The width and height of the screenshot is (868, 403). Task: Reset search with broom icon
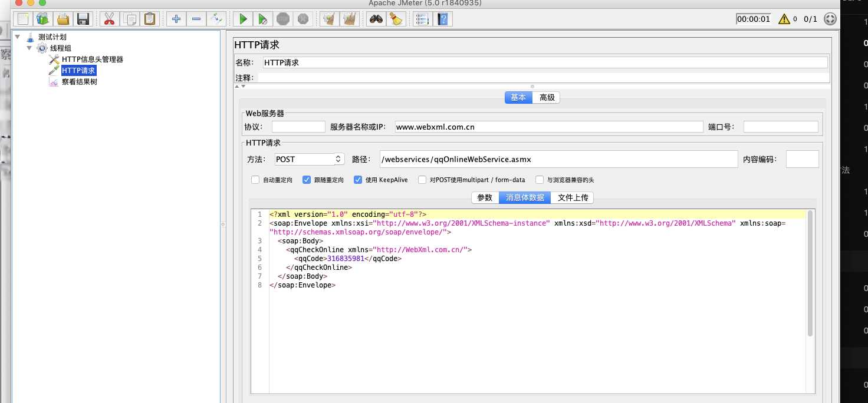(396, 19)
